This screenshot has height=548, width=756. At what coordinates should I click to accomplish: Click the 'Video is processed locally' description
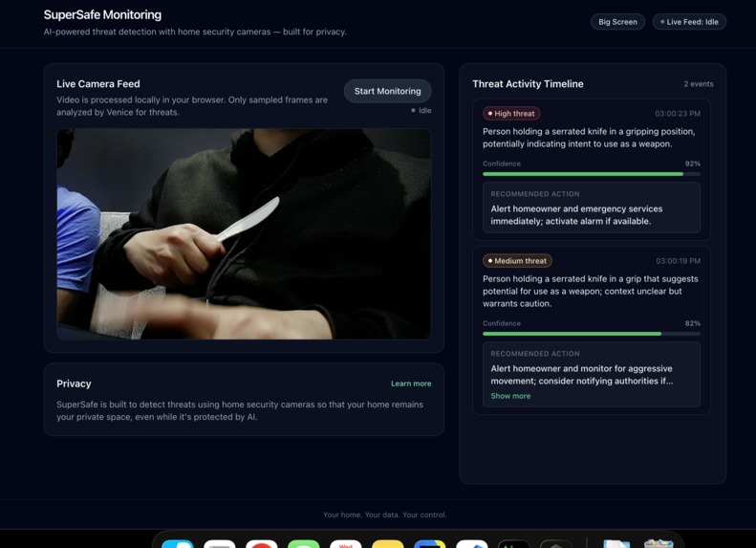click(x=192, y=105)
